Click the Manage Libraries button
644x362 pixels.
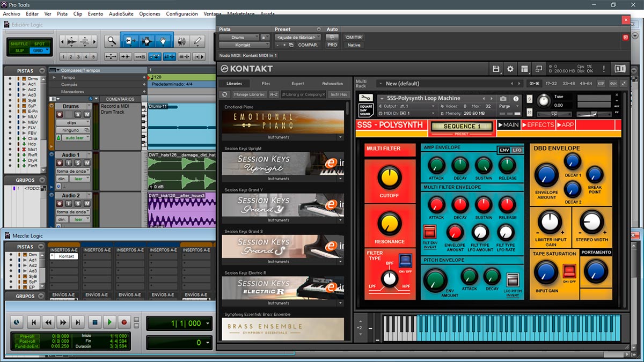click(x=249, y=94)
